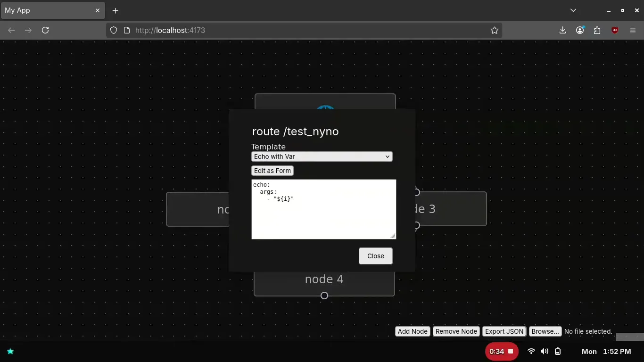Screen dimensions: 644x362
Task: Switch to the My App tab
Action: tap(47, 10)
